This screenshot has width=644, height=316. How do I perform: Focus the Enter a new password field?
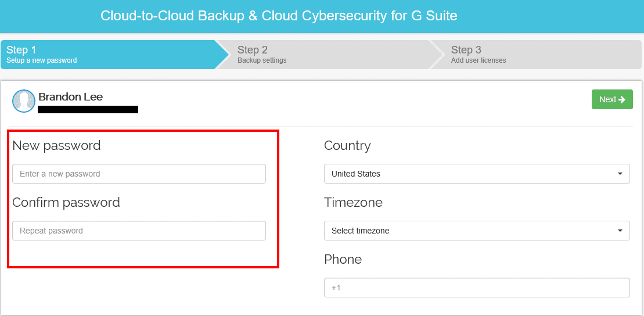point(139,174)
